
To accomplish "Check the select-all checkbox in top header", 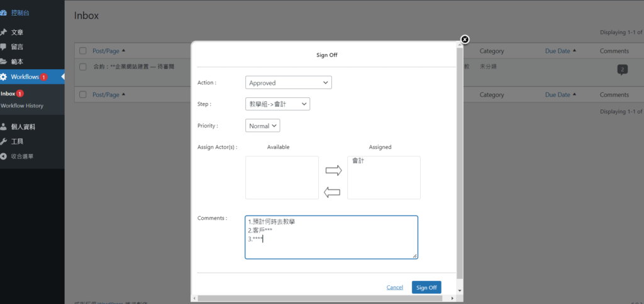I will pos(83,51).
